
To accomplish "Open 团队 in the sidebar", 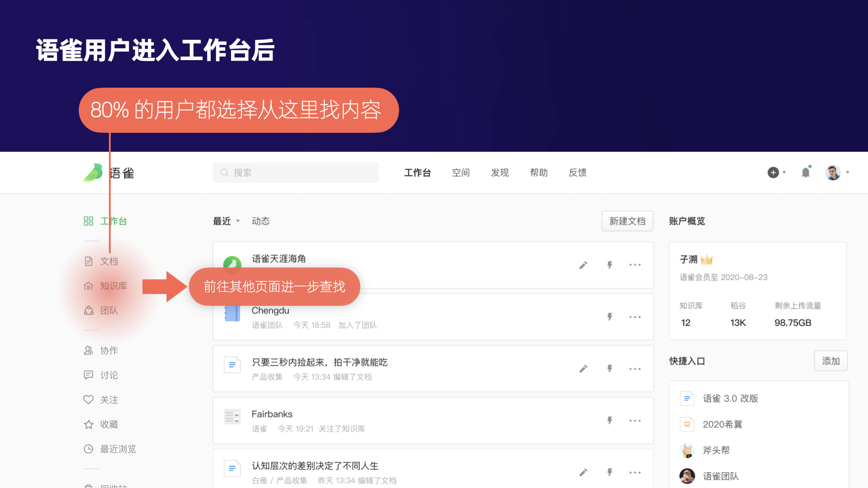I will point(108,310).
